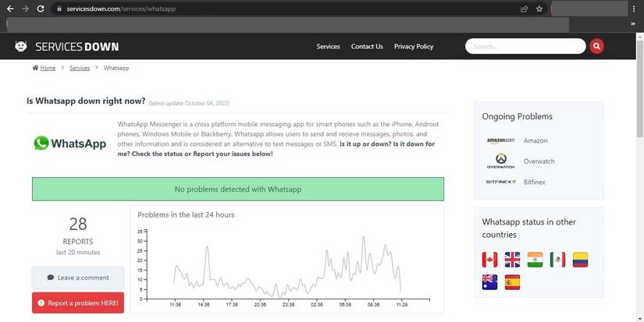
Task: Open the Privacy Policy link
Action: tap(414, 46)
